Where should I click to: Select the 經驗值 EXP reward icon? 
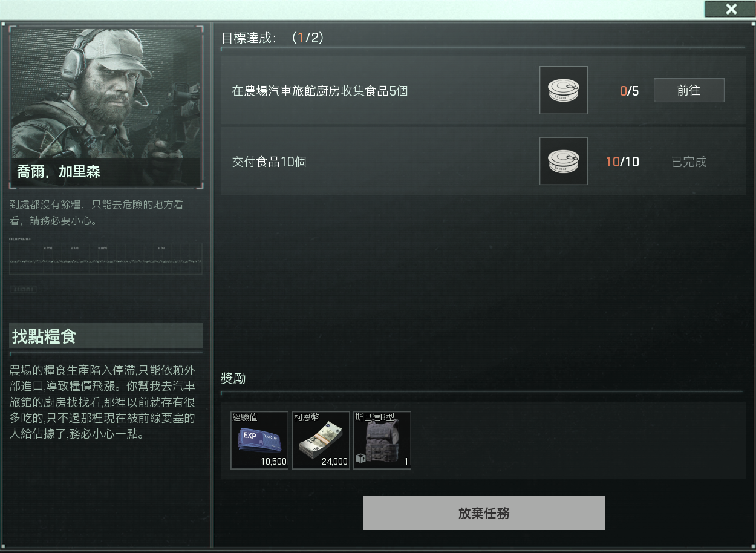(x=259, y=440)
